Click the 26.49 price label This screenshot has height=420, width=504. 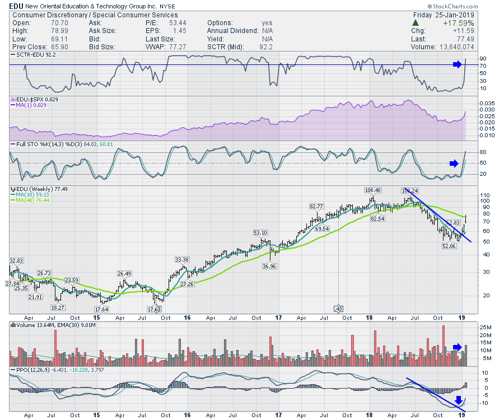click(x=124, y=274)
